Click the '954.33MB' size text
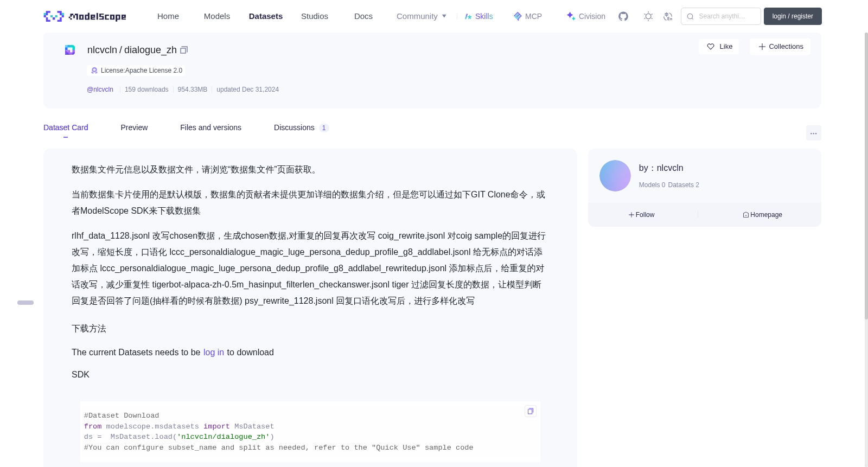868x467 pixels. coord(193,89)
